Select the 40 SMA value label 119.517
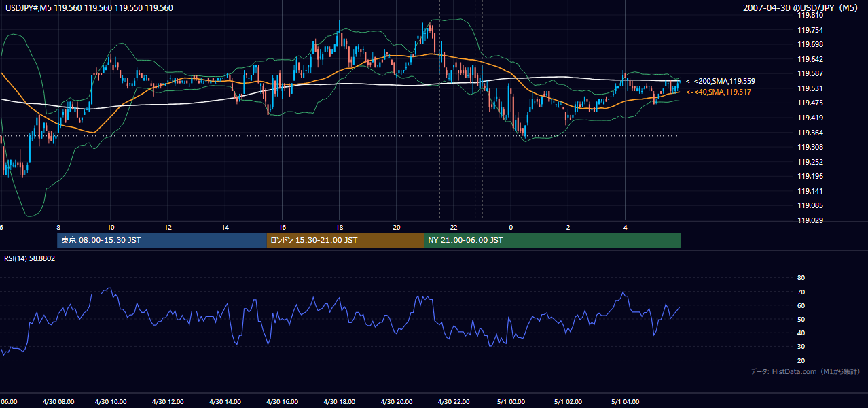 (x=719, y=92)
